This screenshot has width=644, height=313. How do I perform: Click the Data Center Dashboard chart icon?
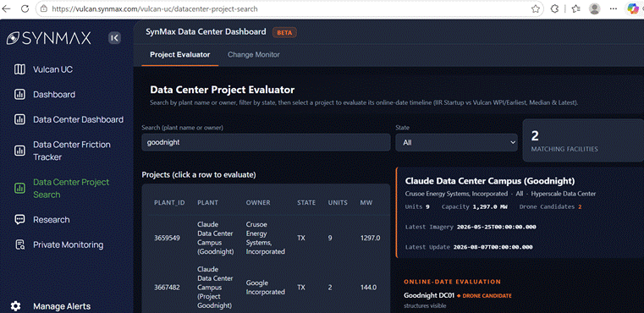coord(19,119)
